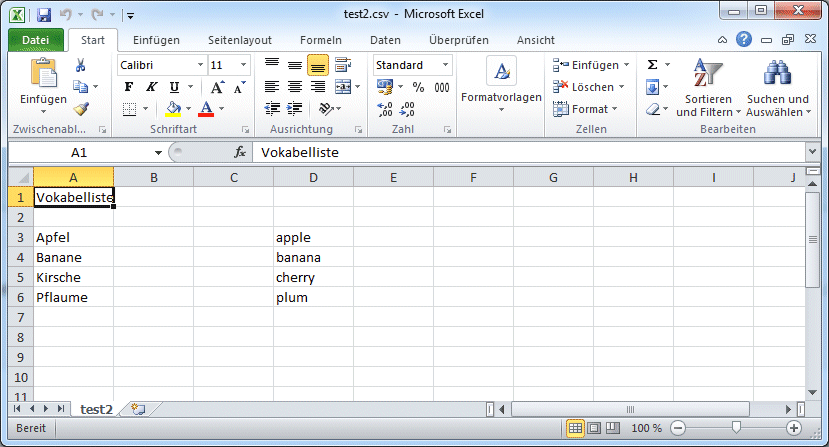The image size is (829, 447).
Task: Toggle top vertical alignment
Action: [x=272, y=65]
